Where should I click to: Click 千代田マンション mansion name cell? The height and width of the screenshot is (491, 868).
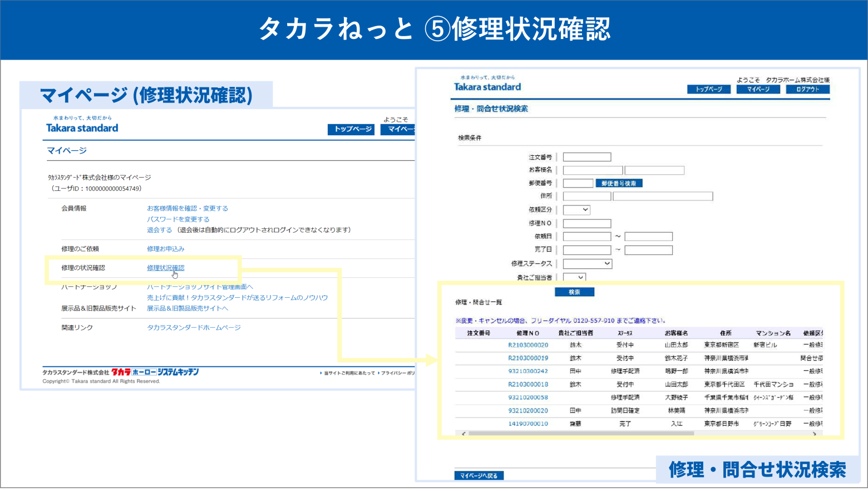[773, 385]
